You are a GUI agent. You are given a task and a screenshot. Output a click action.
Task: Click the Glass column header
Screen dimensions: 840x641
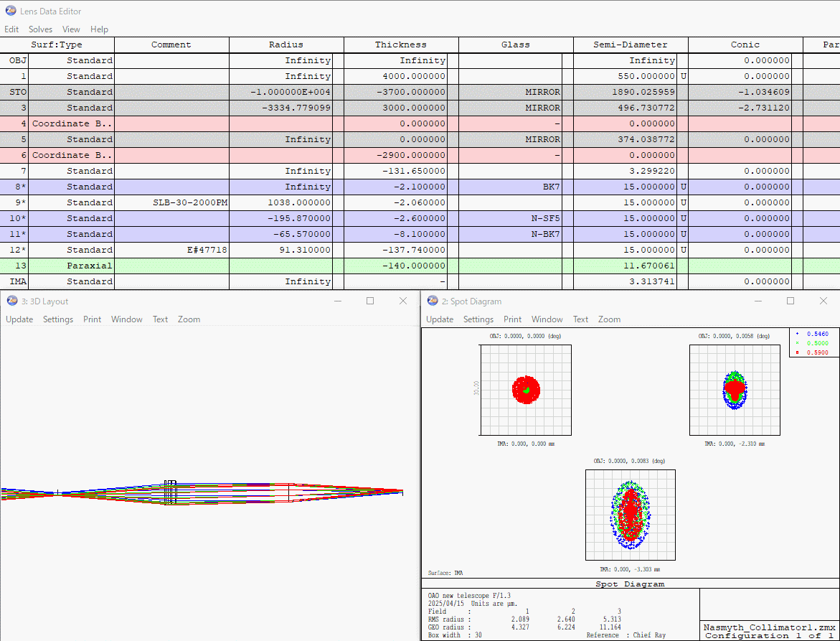point(515,45)
